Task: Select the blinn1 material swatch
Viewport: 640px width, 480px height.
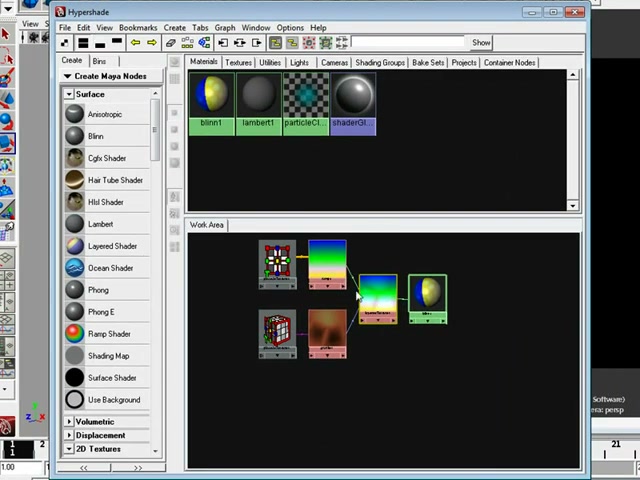Action: [211, 104]
